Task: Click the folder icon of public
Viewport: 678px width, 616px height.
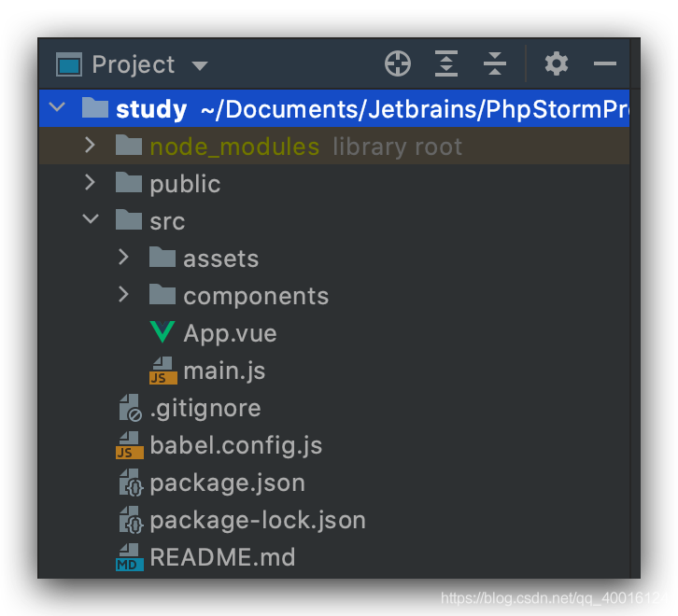Action: point(129,182)
